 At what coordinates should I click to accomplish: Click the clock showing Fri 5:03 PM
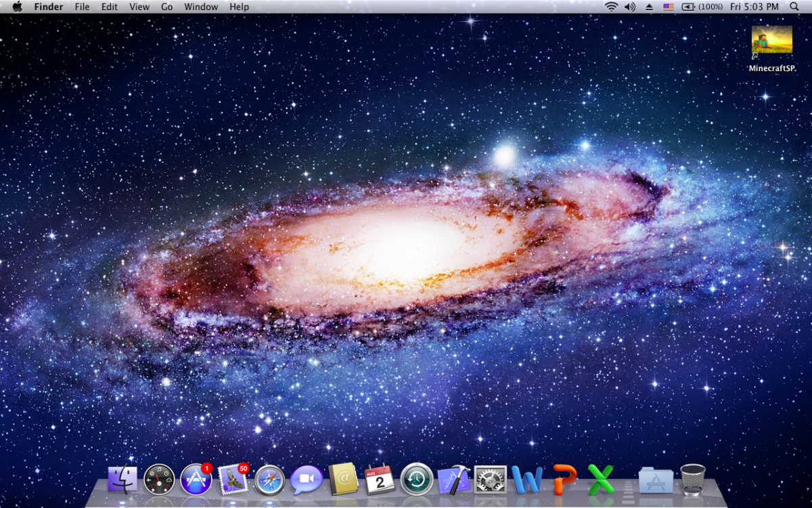pos(754,7)
